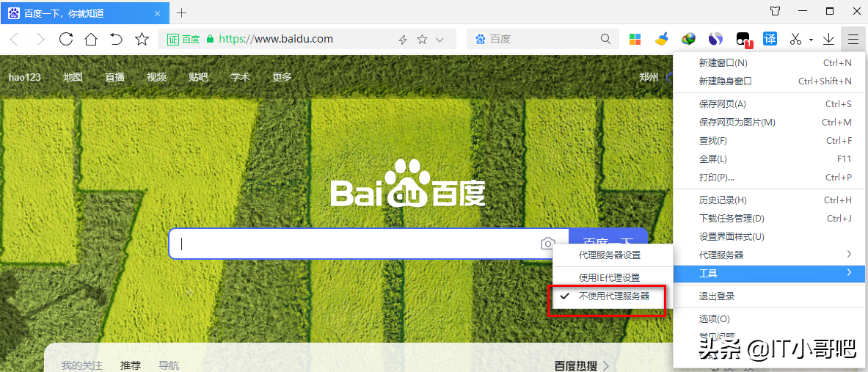Screen dimensions: 868x372
Task: Expand the 工具 submenu
Action: coord(770,273)
